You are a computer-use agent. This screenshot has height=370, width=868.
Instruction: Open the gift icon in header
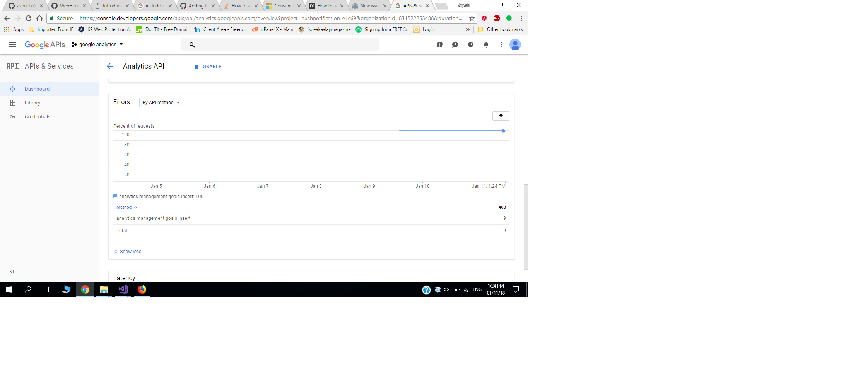pyautogui.click(x=440, y=45)
